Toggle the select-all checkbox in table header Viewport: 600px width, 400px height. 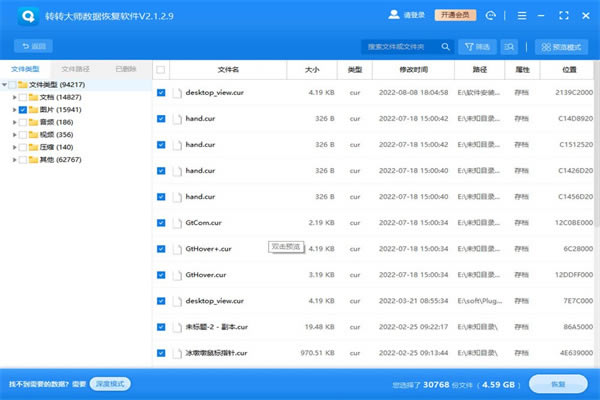point(161,70)
